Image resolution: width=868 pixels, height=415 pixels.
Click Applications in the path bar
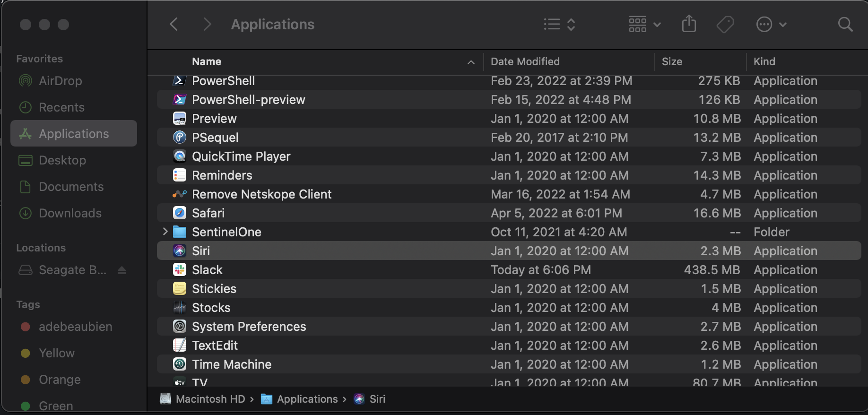(300, 399)
